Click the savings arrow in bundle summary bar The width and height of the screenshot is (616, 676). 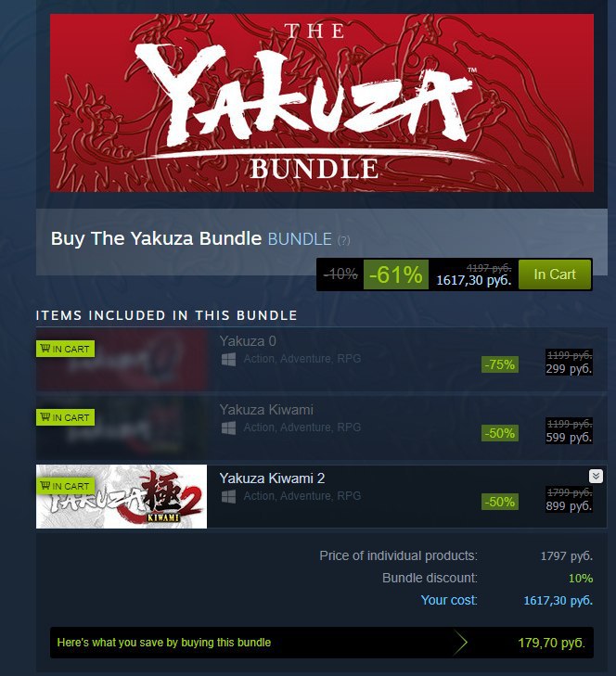[x=461, y=643]
